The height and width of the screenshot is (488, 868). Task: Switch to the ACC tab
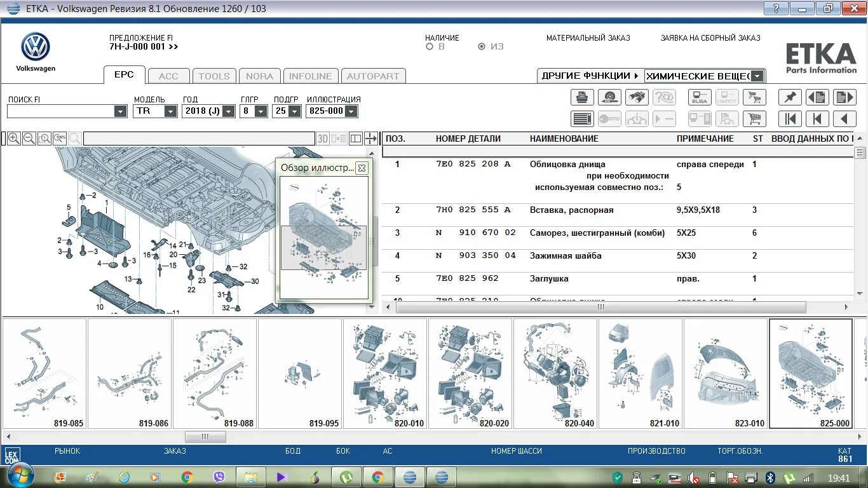tap(168, 76)
